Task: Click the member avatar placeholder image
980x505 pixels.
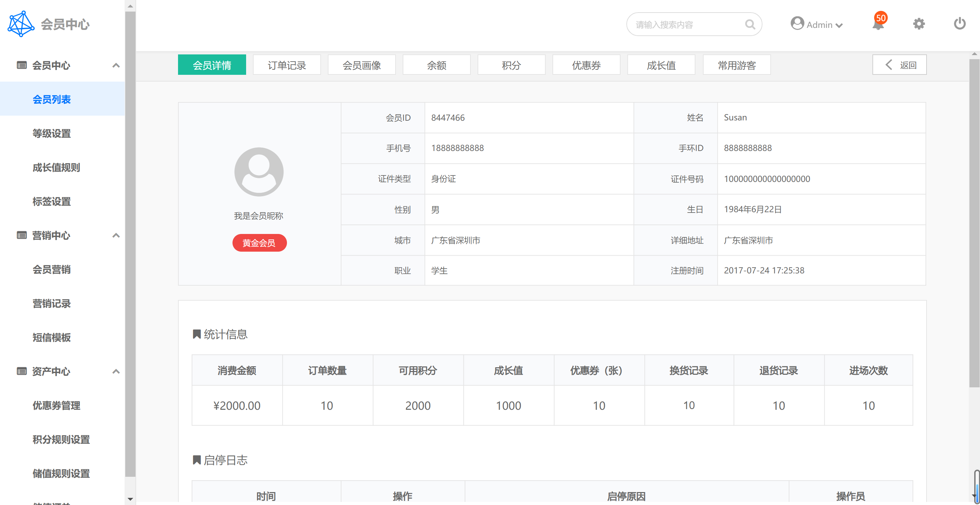Action: coord(259,172)
